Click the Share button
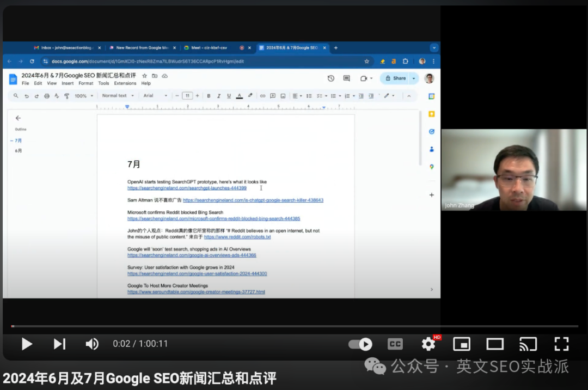This screenshot has width=588, height=390. click(396, 78)
